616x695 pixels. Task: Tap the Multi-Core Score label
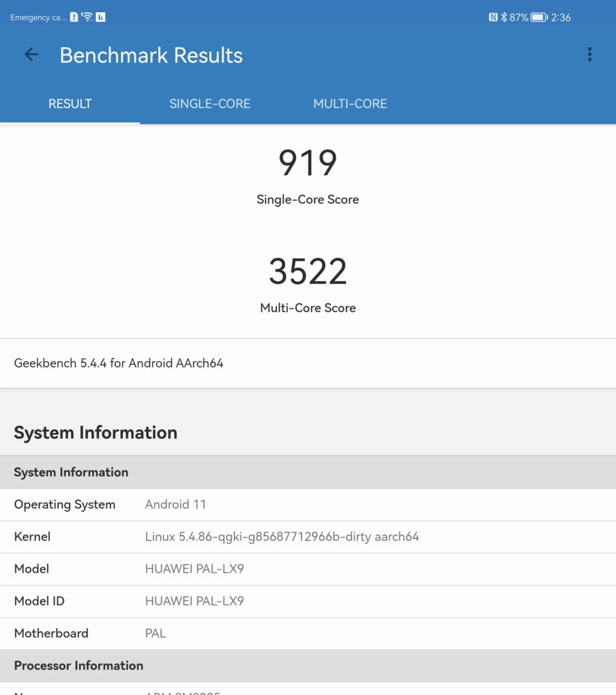point(308,308)
